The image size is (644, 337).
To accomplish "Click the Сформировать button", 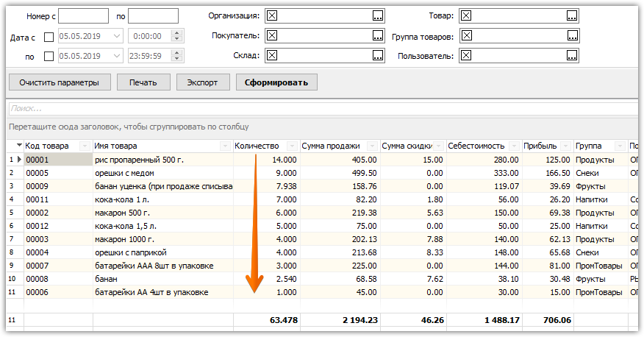I will click(x=276, y=82).
